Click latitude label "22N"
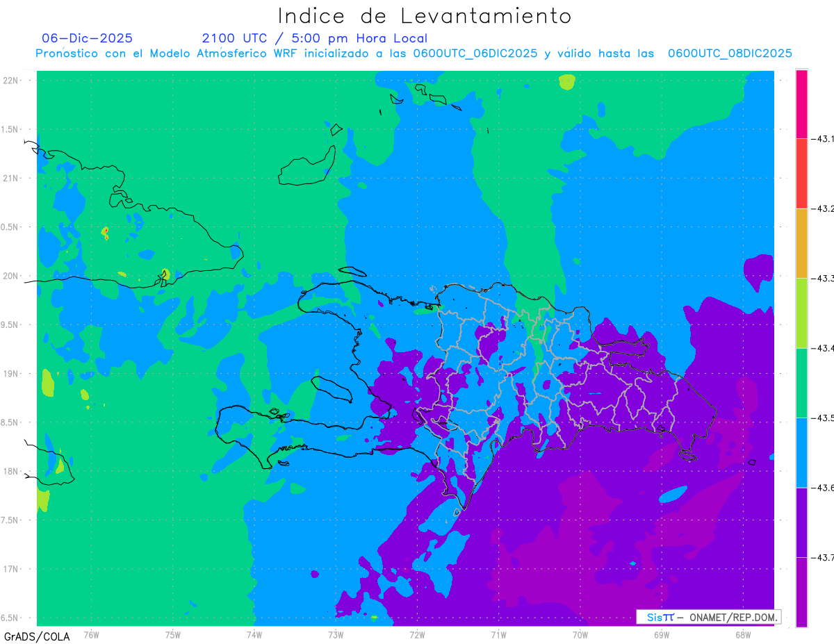The width and height of the screenshot is (834, 644). click(x=10, y=81)
